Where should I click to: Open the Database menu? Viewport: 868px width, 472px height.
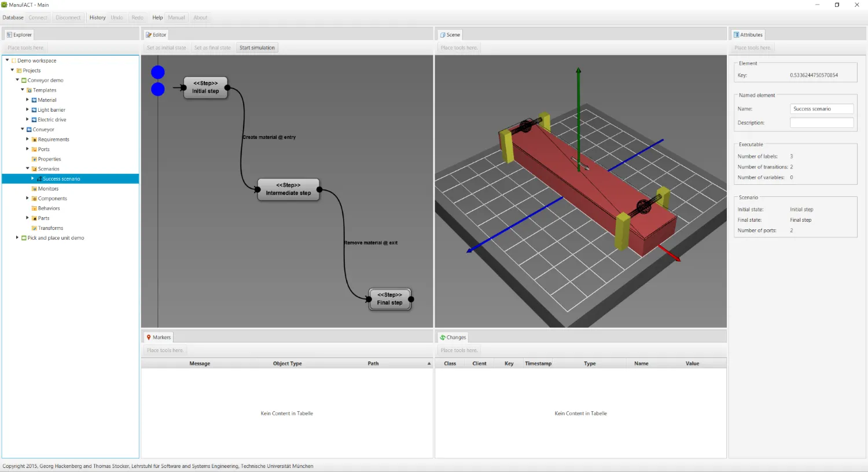pyautogui.click(x=13, y=17)
